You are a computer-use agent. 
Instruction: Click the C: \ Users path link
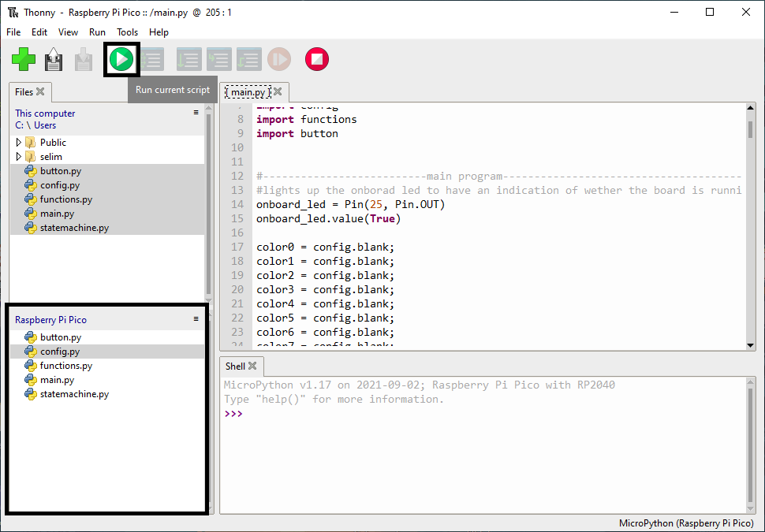tap(35, 125)
